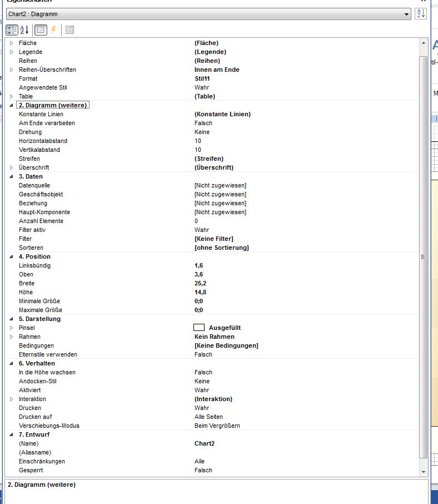Expand the Überschrift property
Image resolution: width=438 pixels, height=504 pixels.
click(x=11, y=168)
